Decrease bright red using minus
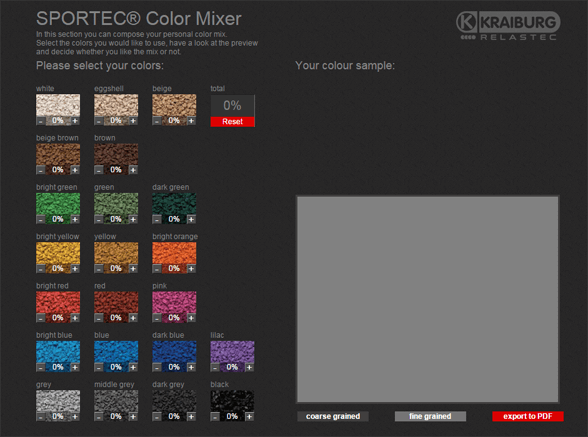Viewport: 588px width, 437px height. click(x=40, y=318)
